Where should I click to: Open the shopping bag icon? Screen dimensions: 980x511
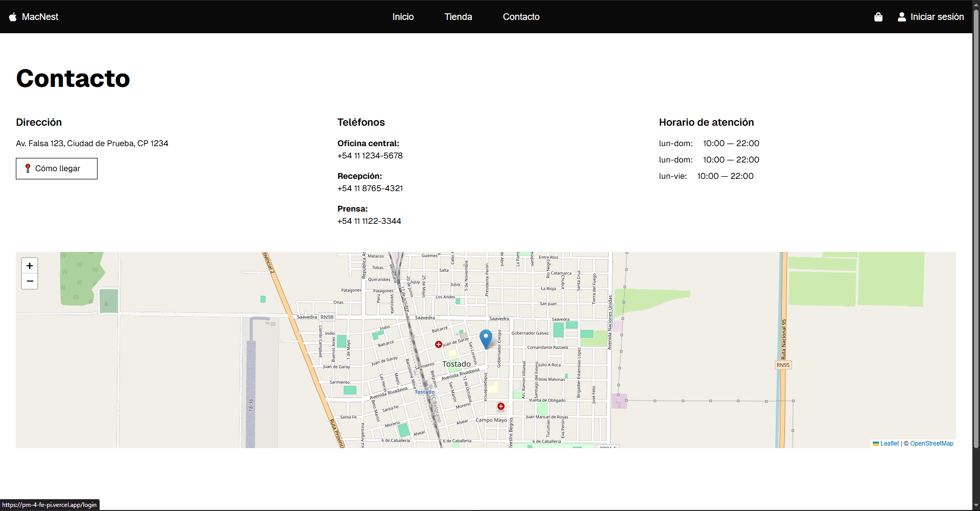pyautogui.click(x=878, y=16)
